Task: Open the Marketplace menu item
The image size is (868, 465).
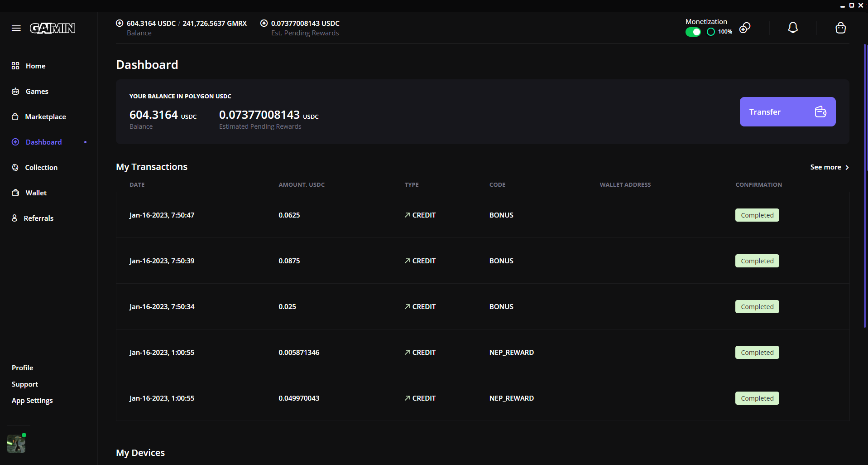Action: (x=45, y=117)
